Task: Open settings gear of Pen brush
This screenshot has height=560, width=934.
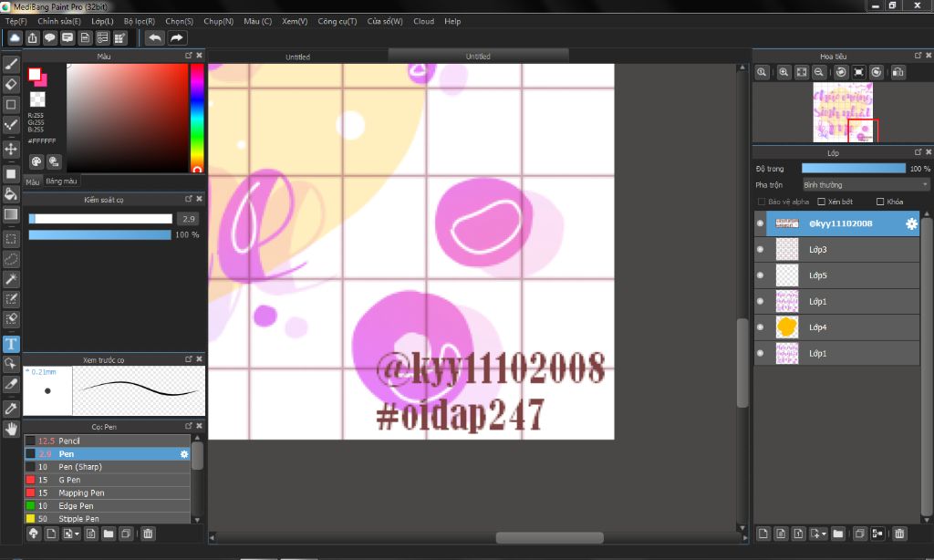Action: [x=184, y=454]
